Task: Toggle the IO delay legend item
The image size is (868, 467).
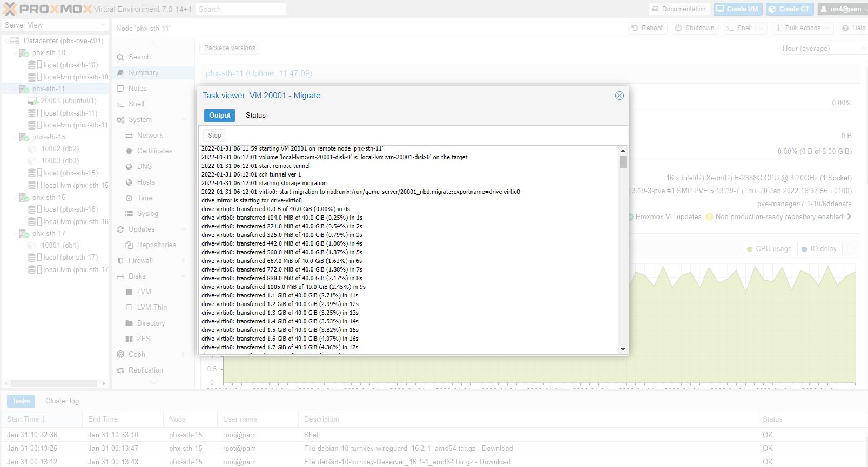Action: (819, 249)
